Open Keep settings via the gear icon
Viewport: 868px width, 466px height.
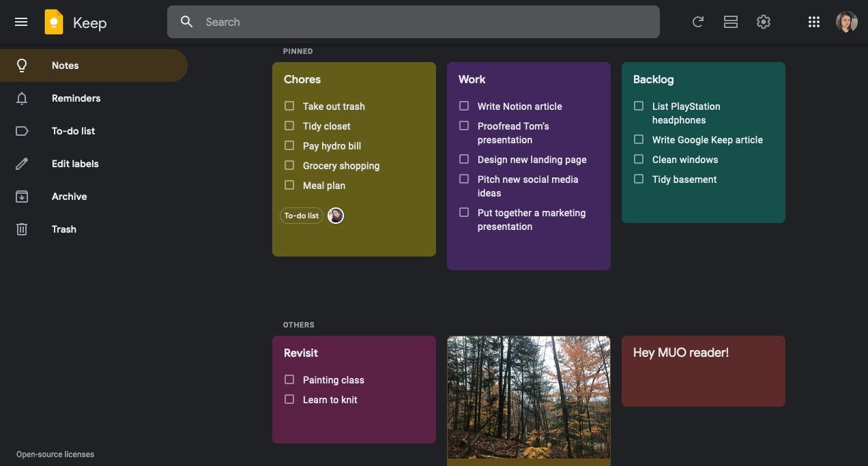pos(763,21)
